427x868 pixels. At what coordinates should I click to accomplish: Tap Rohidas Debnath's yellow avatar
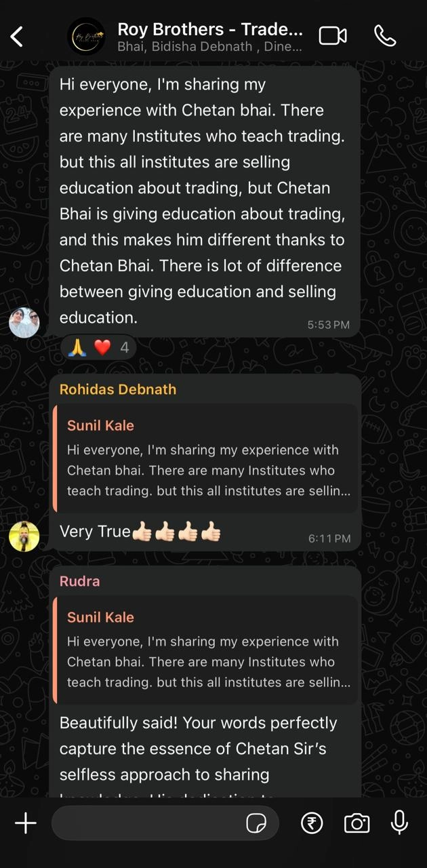coord(24,536)
